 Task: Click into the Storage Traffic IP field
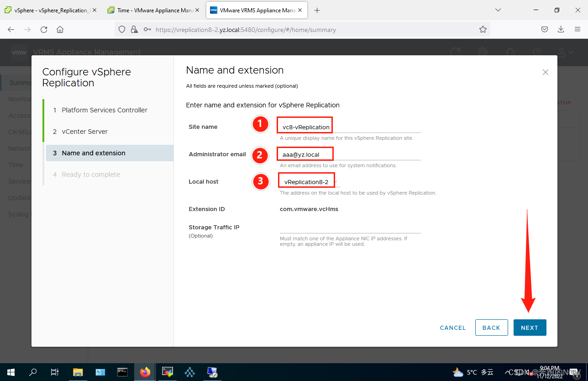point(350,228)
